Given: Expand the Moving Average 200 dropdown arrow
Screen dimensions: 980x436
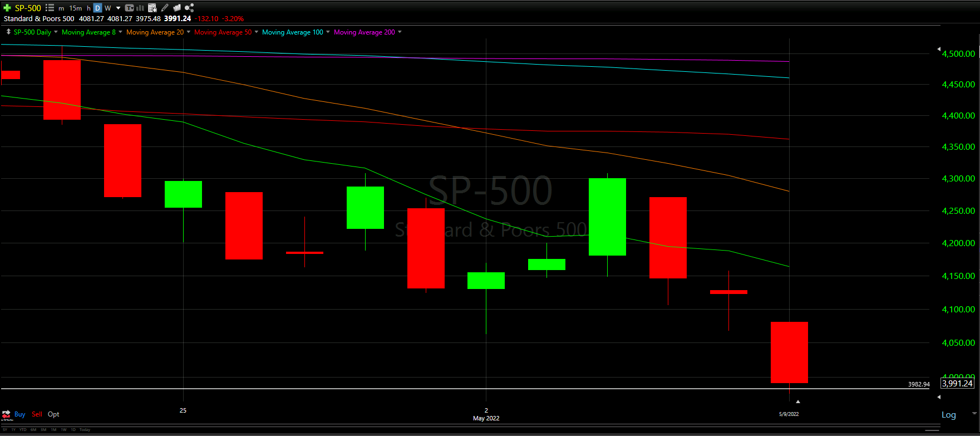Looking at the screenshot, I should click(x=400, y=32).
